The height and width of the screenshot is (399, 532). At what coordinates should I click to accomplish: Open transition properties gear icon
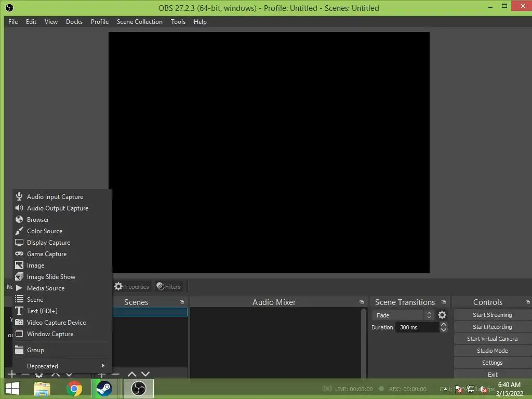point(442,315)
